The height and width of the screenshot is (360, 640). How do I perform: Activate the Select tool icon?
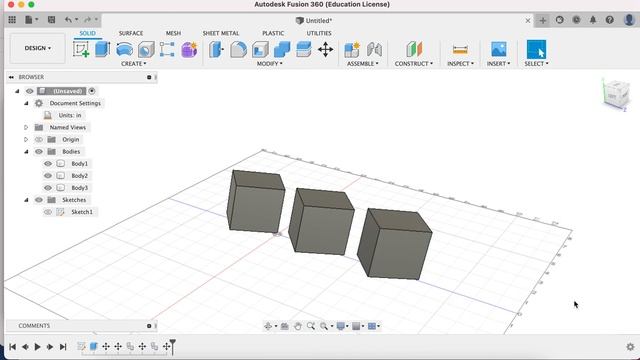coord(536,49)
